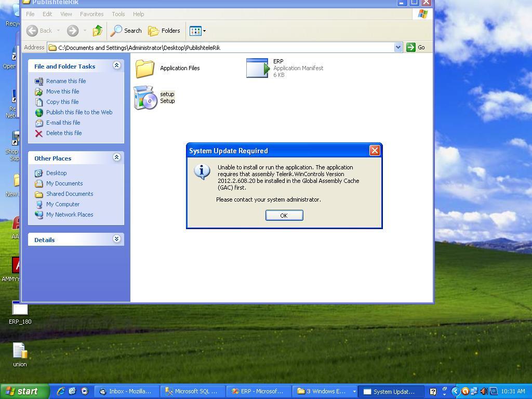This screenshot has height=399, width=532.
Task: Switch to System Update taskbar button
Action: tap(390, 392)
